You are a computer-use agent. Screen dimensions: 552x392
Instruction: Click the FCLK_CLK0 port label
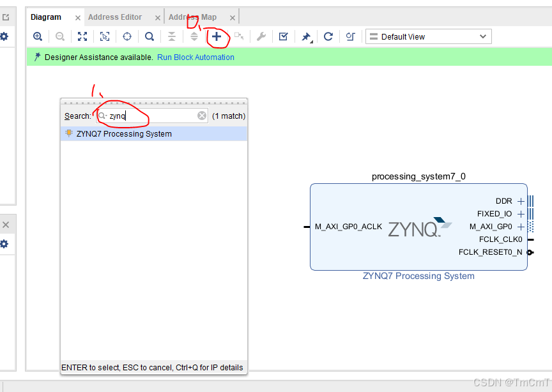(x=501, y=239)
